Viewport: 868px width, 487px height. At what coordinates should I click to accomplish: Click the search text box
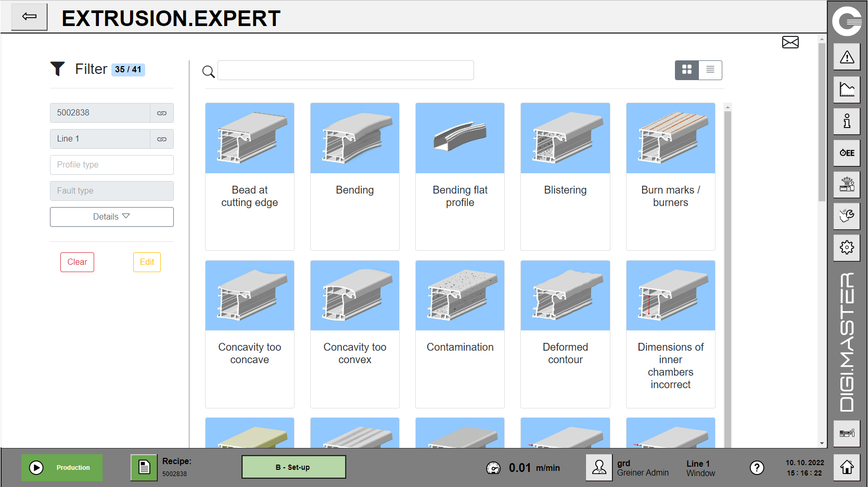[x=346, y=70]
